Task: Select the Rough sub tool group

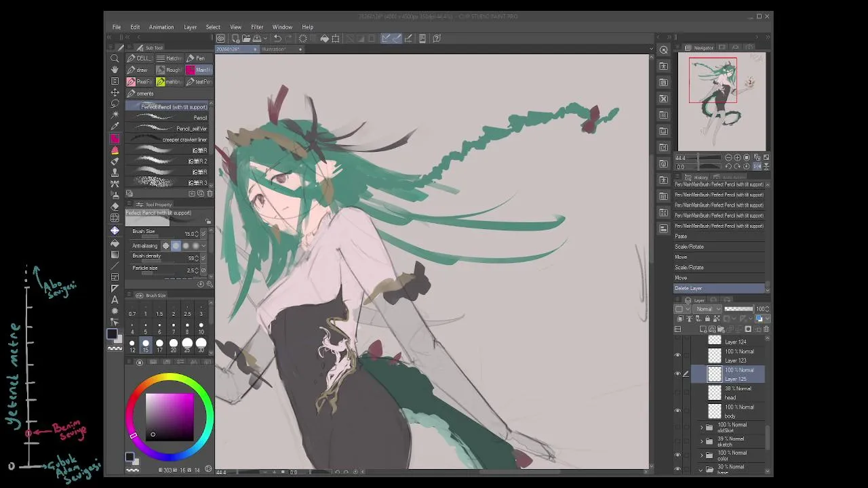Action: [x=170, y=70]
